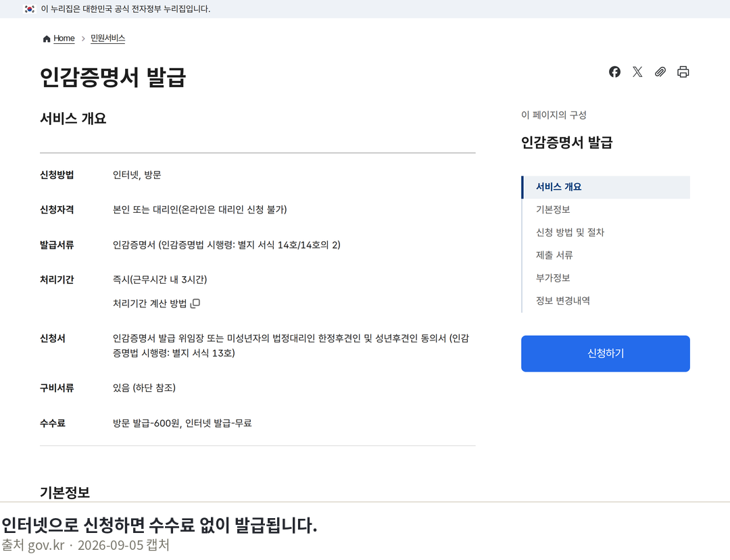The image size is (730, 560).
Task: Jump to 정보 변경내역 section
Action: tap(563, 301)
